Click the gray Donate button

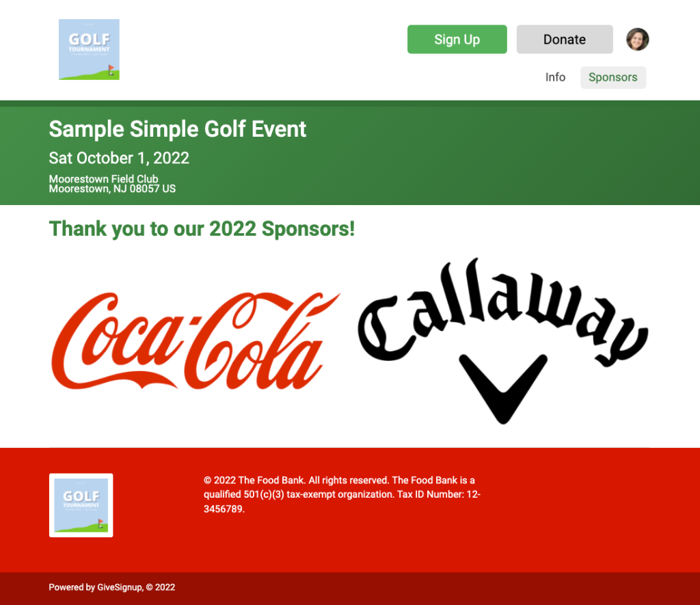pos(564,39)
